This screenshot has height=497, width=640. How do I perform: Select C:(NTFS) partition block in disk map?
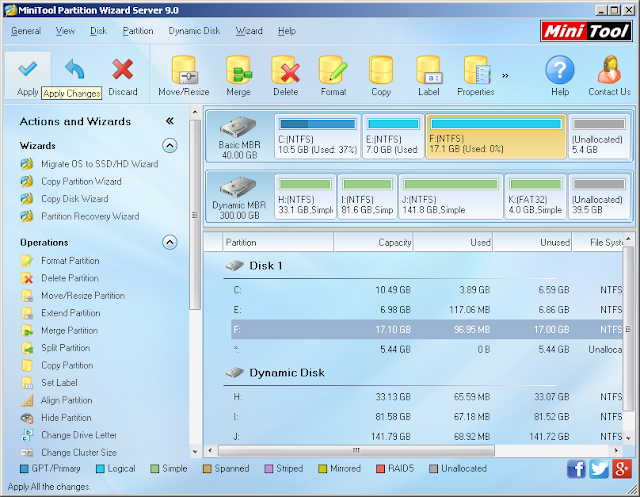pyautogui.click(x=318, y=137)
